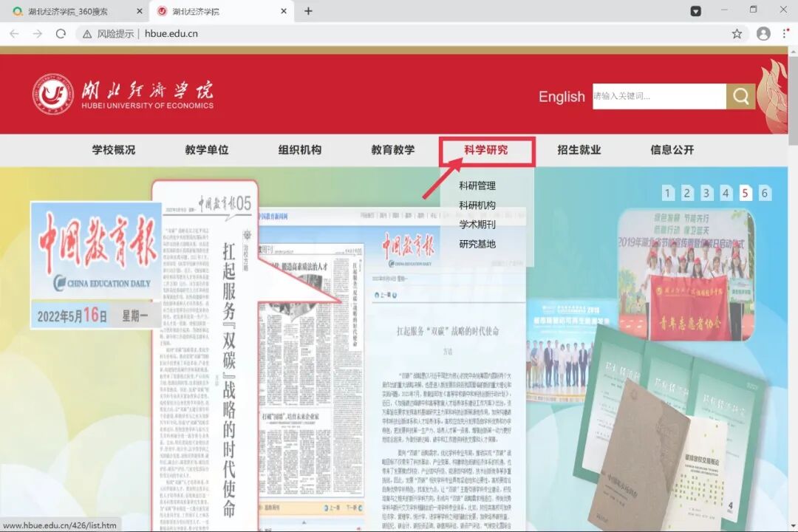Click the risk warning triangle icon
The image size is (798, 532).
[x=87, y=34]
